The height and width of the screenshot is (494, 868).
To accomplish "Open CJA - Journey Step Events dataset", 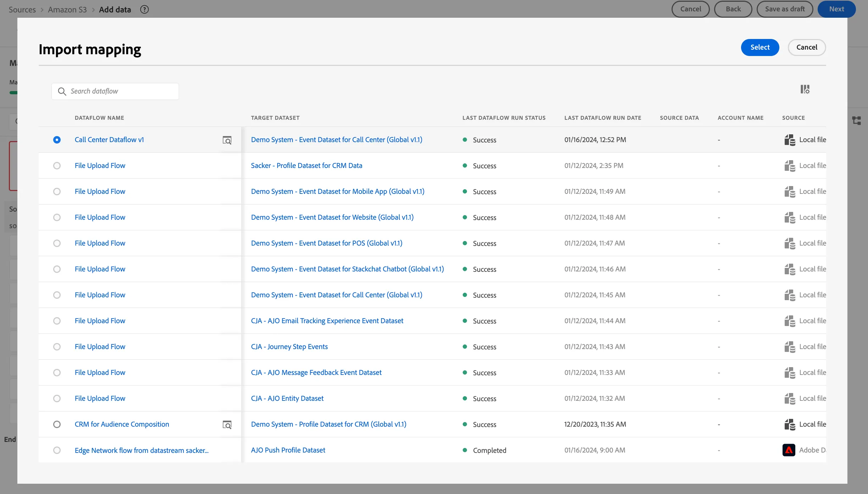I will pos(289,347).
